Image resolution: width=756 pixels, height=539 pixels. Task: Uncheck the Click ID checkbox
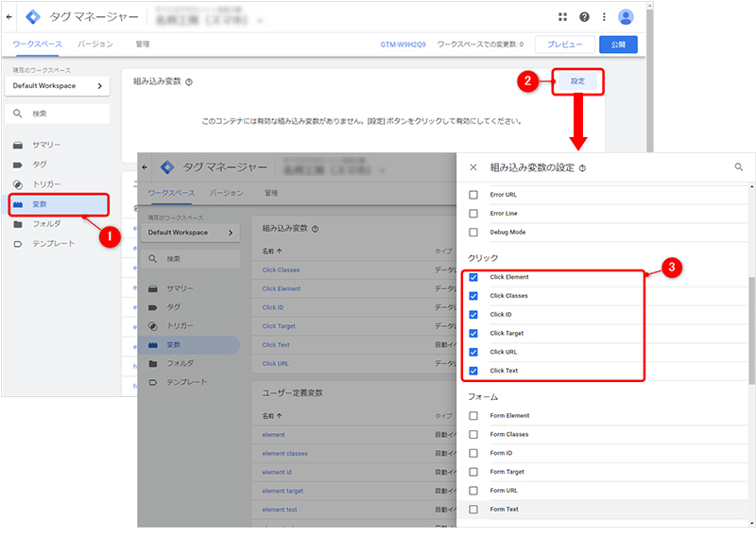pos(473,315)
